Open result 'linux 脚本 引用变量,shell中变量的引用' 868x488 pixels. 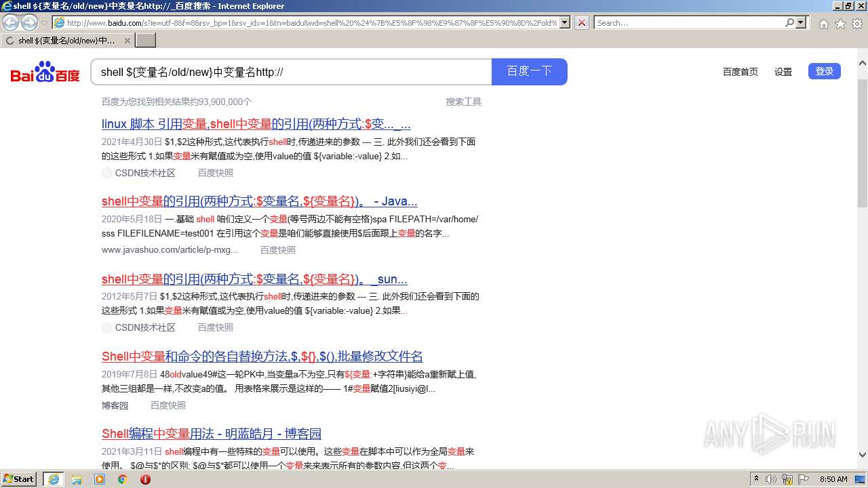click(256, 124)
